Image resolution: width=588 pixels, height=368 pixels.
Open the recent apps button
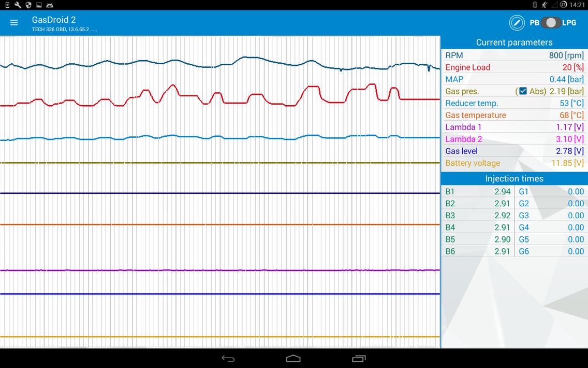click(359, 358)
